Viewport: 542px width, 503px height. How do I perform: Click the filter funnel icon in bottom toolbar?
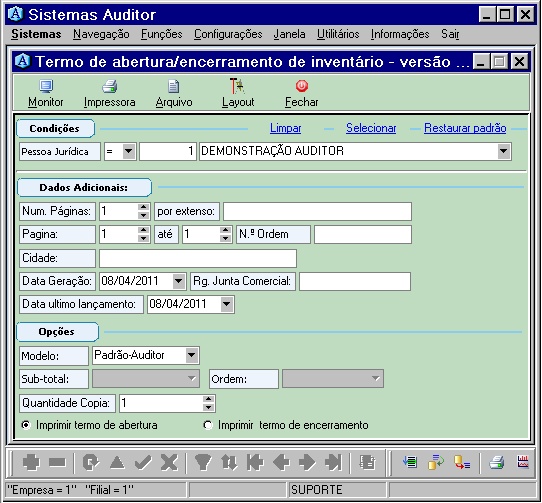click(x=203, y=463)
